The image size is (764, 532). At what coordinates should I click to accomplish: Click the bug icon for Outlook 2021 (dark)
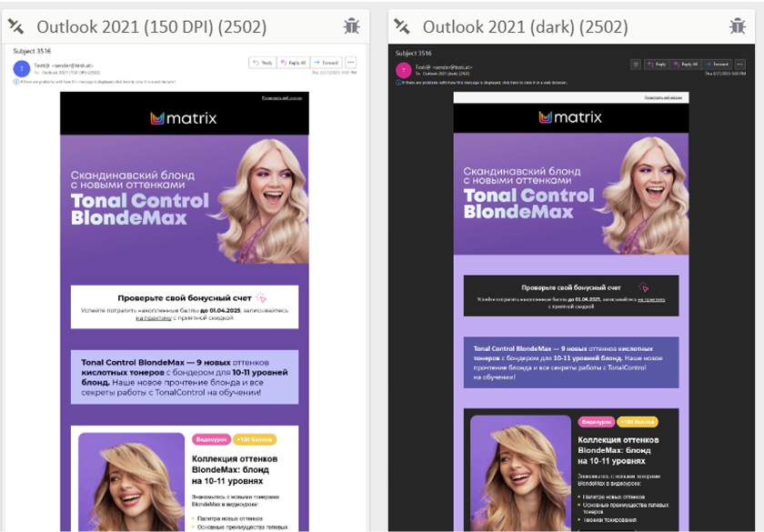tap(738, 26)
